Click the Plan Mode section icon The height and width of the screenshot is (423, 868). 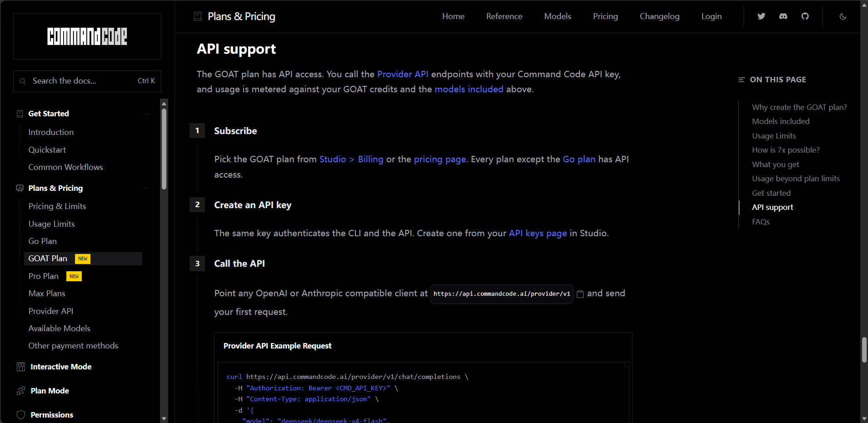[x=21, y=391]
